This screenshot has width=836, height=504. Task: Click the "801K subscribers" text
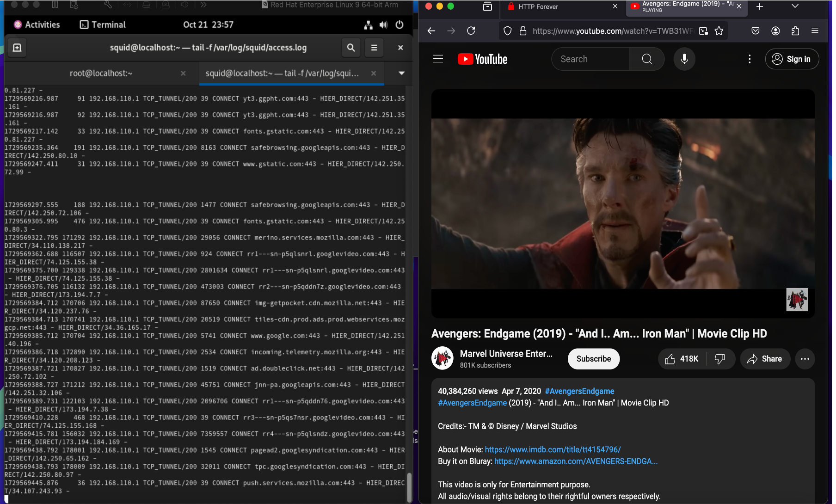[486, 365]
